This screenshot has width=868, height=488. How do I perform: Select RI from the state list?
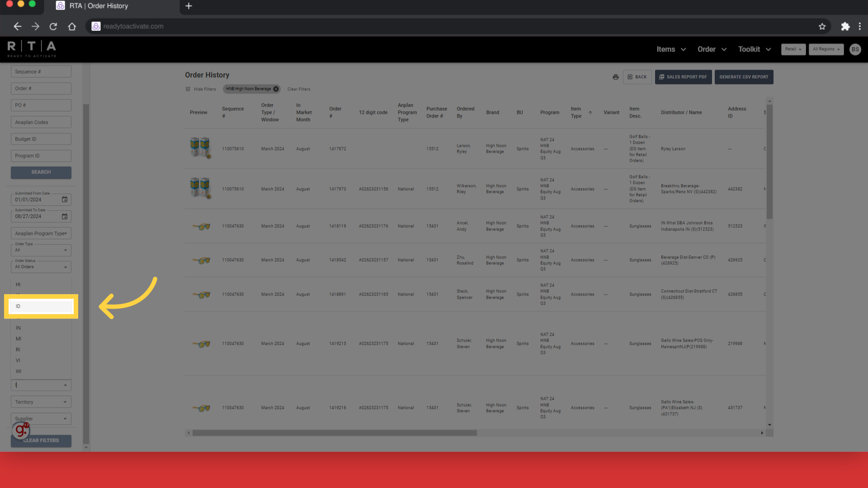point(41,350)
